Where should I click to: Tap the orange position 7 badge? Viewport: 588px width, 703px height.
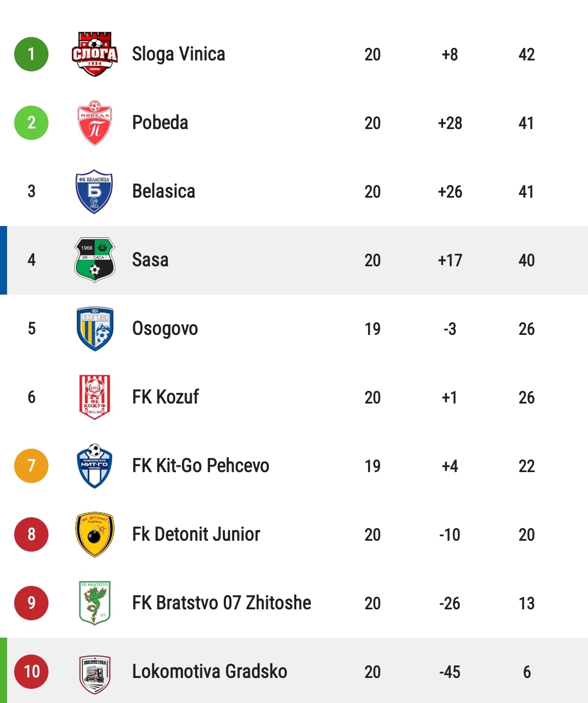tap(31, 466)
